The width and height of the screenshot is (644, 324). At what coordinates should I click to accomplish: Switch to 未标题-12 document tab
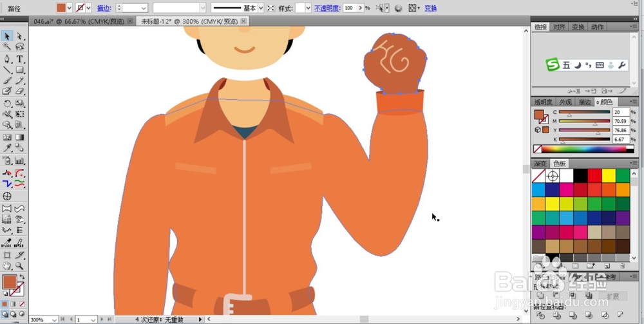coord(188,21)
